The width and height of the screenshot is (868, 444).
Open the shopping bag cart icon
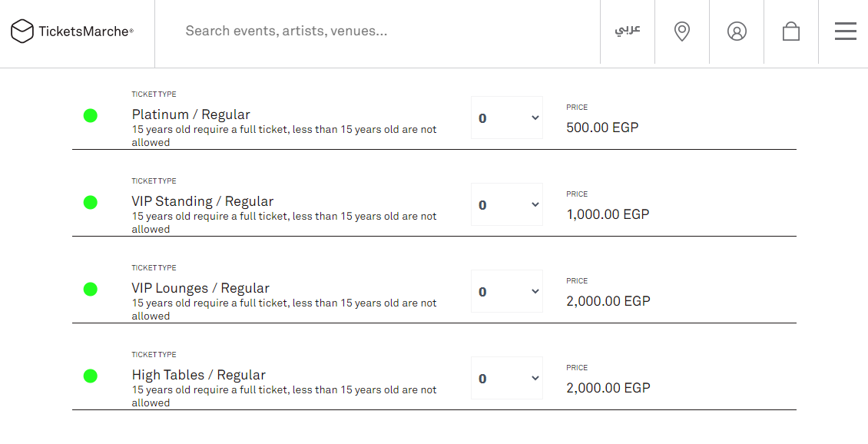(791, 31)
